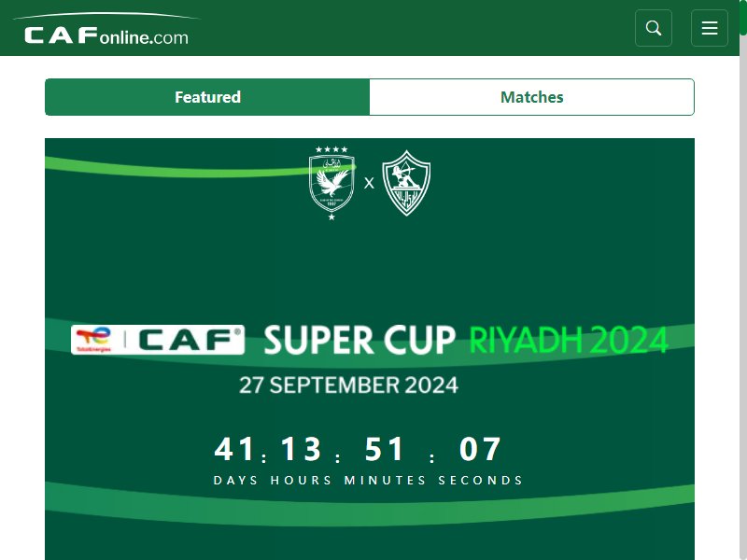Click the 27 SEPTEMBER 2024 date

pyautogui.click(x=348, y=385)
